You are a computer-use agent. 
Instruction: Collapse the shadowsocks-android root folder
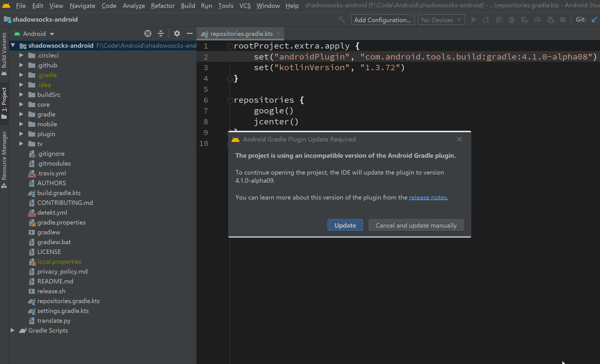coord(12,45)
